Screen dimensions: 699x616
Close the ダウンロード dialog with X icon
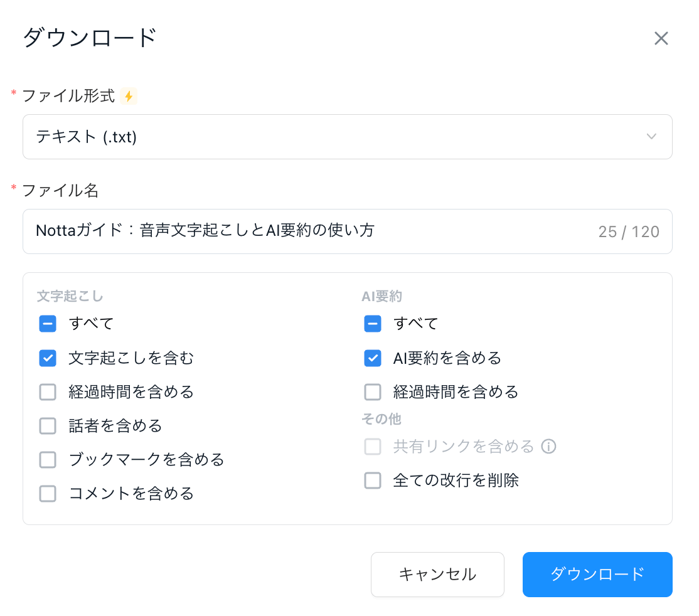coord(661,38)
